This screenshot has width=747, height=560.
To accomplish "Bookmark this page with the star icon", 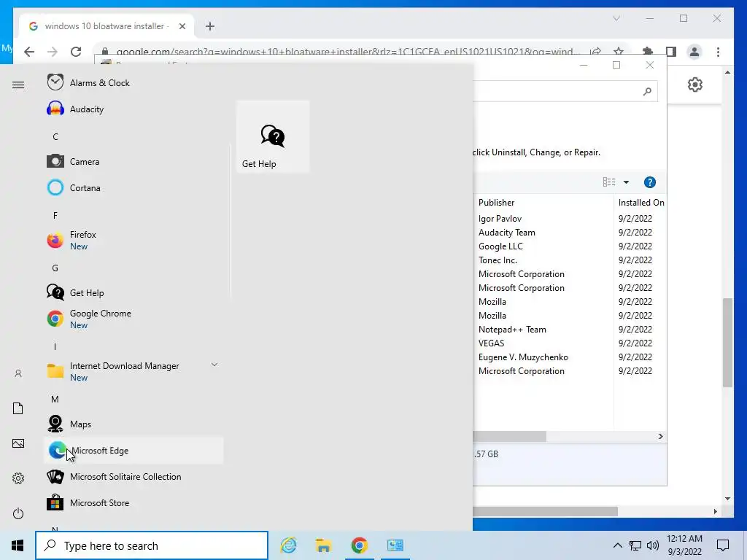I will [x=619, y=52].
